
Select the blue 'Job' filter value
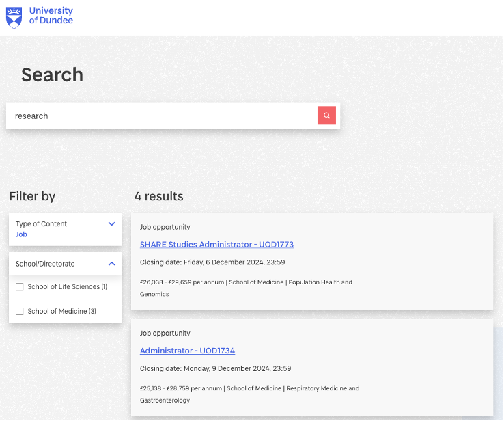pos(21,234)
